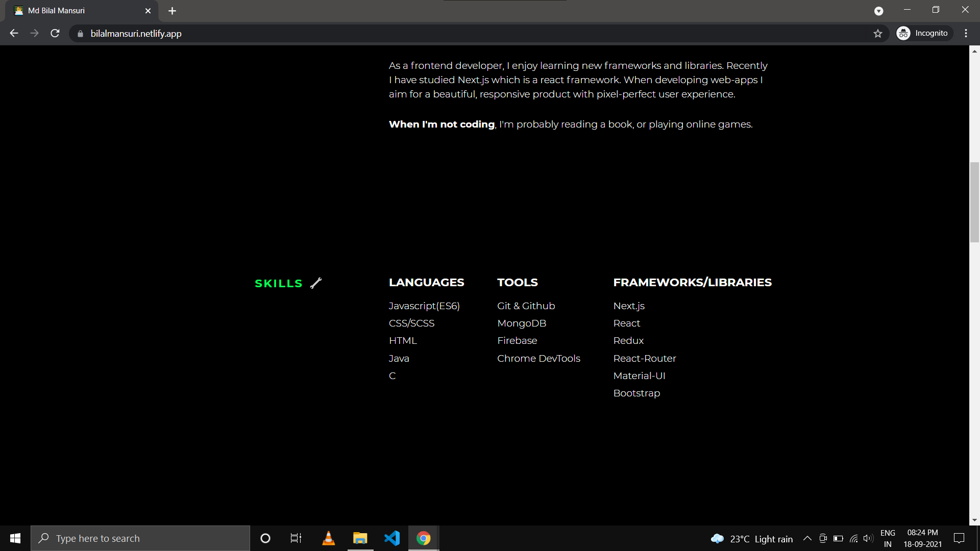The image size is (980, 551).
Task: Close the Md Bilal Mansuri tab
Action: 148,11
